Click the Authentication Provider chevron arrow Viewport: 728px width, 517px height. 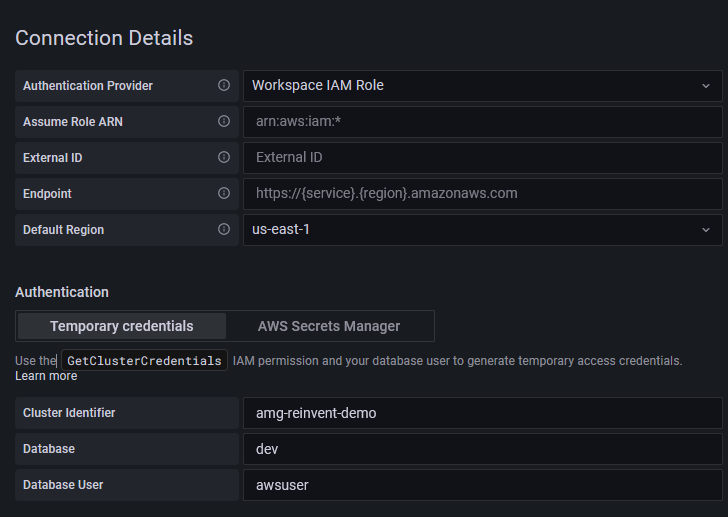(706, 86)
